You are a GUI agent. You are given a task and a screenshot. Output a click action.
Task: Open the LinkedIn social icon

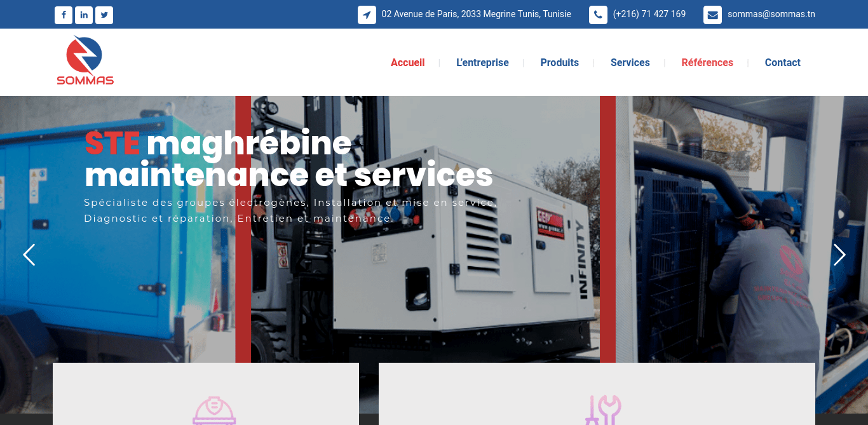click(x=84, y=15)
